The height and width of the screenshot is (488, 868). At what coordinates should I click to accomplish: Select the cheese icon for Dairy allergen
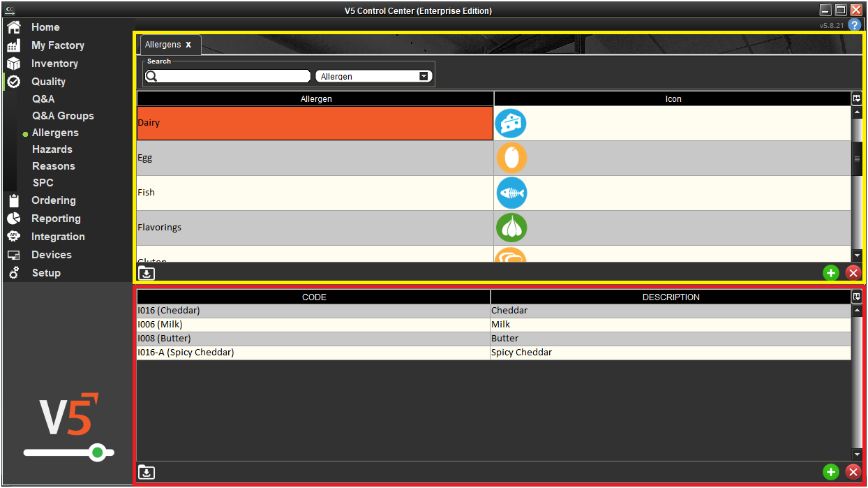(511, 123)
